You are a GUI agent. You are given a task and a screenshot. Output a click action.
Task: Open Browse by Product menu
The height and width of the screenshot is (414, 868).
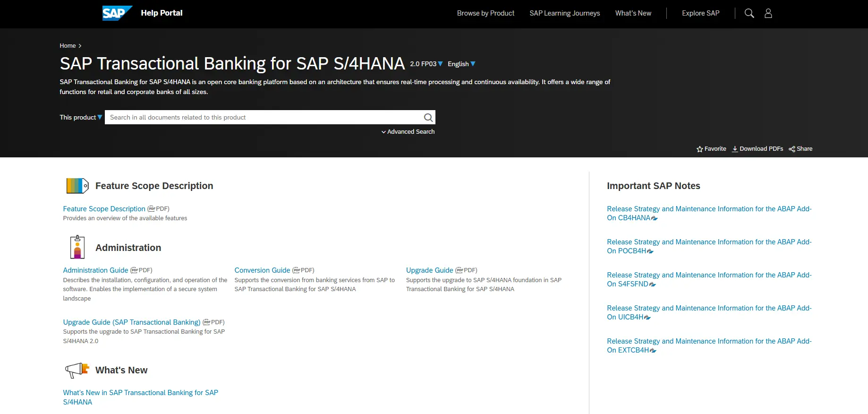[x=485, y=13]
